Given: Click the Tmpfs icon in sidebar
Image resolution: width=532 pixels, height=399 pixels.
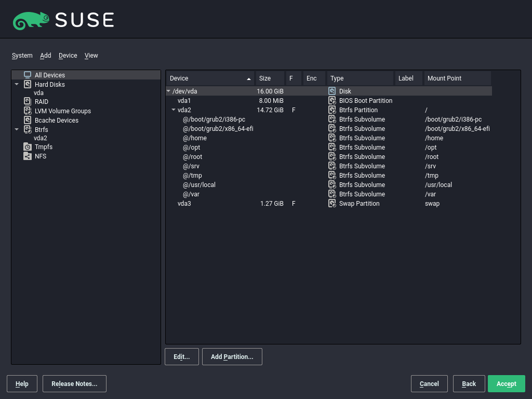Looking at the screenshot, I should [28, 147].
